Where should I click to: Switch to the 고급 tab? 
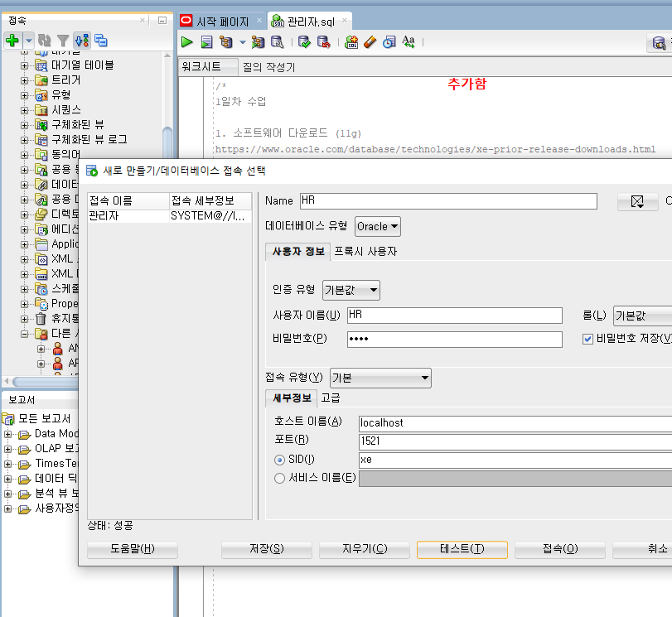[x=331, y=398]
